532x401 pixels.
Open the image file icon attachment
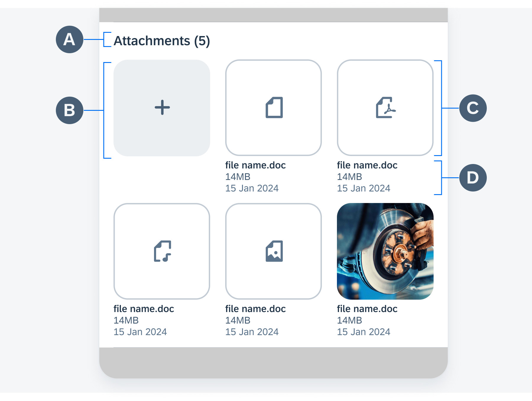274,251
